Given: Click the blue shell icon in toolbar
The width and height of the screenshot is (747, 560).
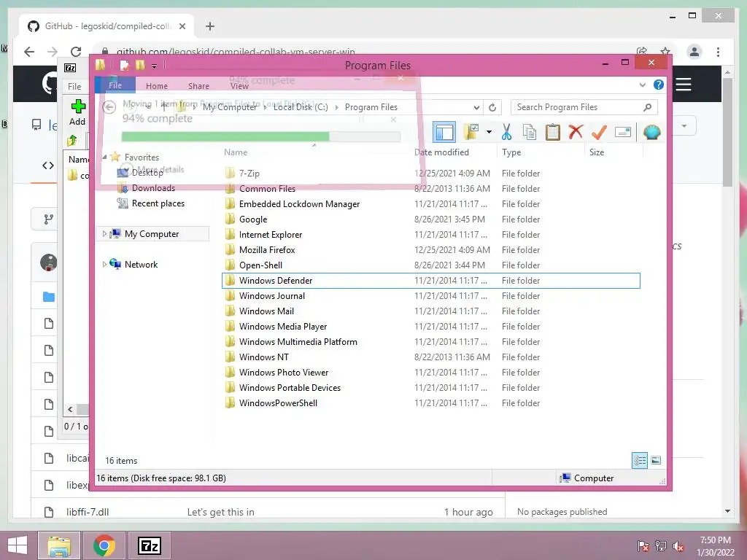Looking at the screenshot, I should point(651,132).
